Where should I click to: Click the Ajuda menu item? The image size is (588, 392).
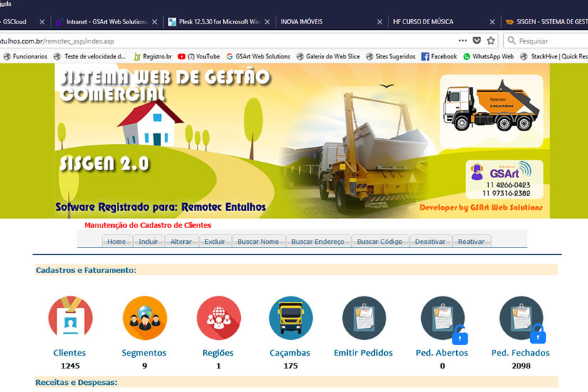point(6,4)
